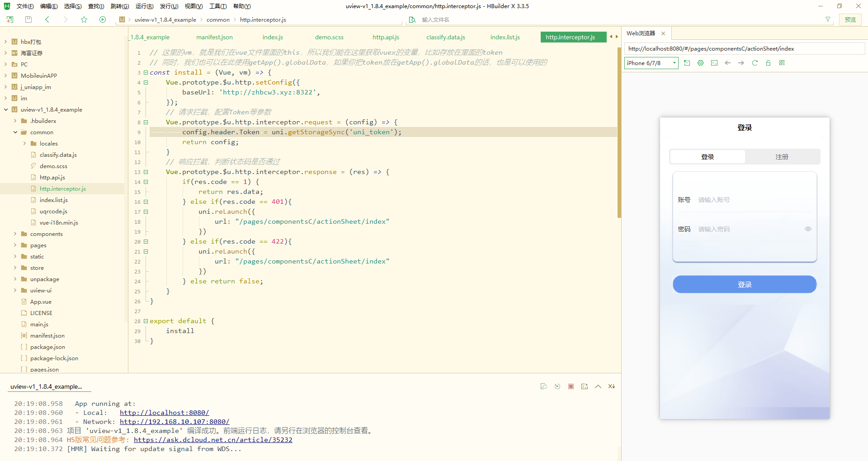The height and width of the screenshot is (461, 868).
Task: Collapse the uview-v1_1.8.4_example project
Action: click(5, 109)
